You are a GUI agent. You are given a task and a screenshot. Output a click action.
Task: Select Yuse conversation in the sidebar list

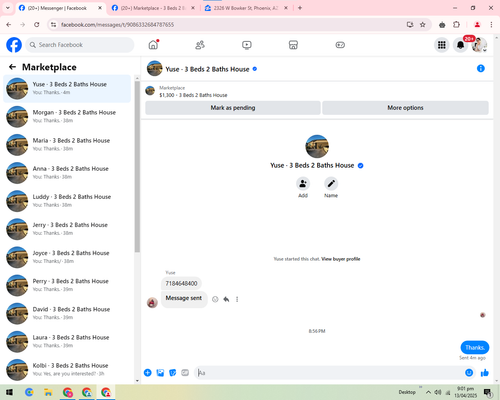[x=67, y=88]
